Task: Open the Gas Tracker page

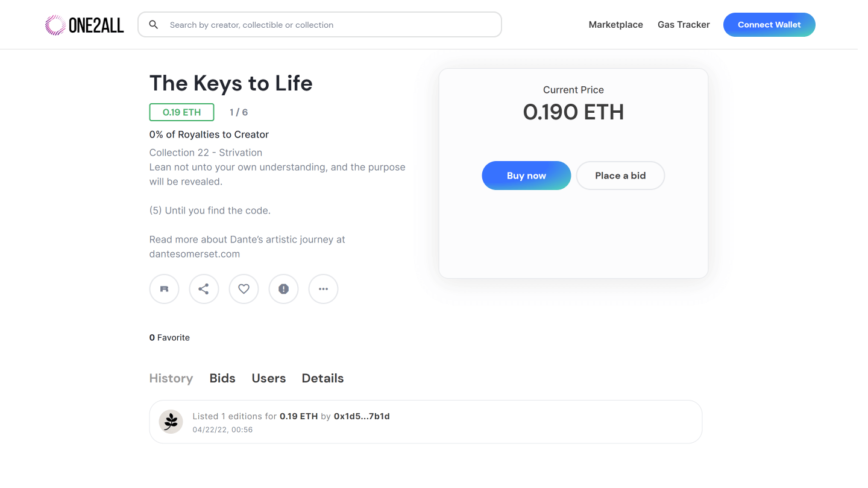Action: point(684,24)
